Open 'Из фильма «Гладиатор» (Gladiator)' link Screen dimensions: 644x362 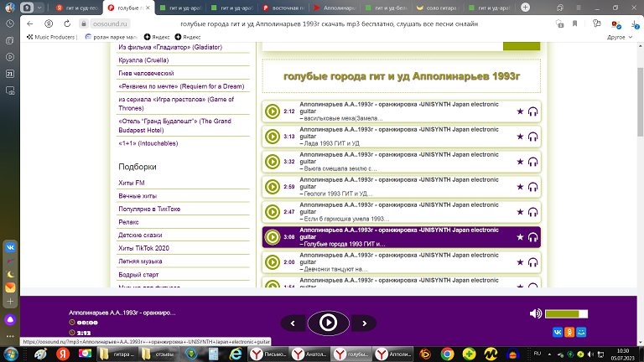pos(170,47)
